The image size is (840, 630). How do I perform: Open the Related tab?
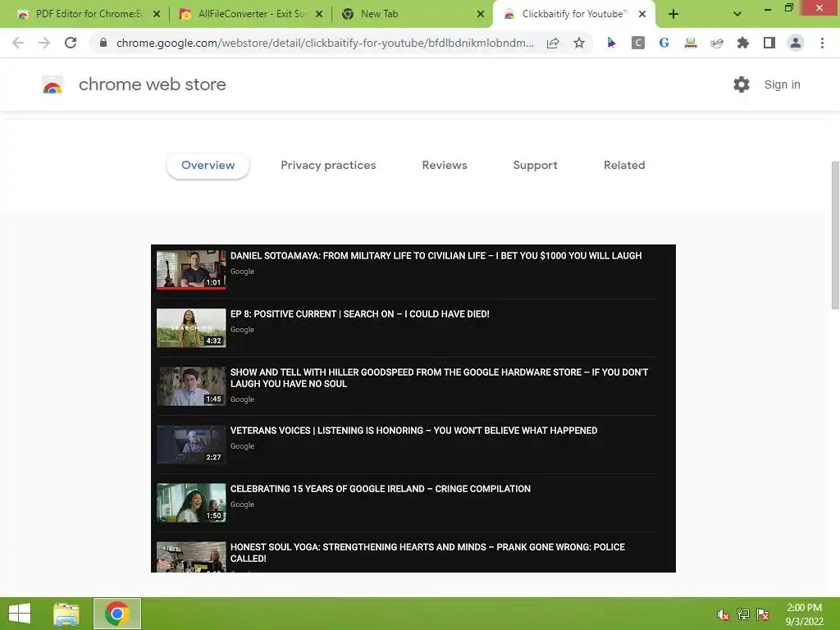(x=624, y=165)
